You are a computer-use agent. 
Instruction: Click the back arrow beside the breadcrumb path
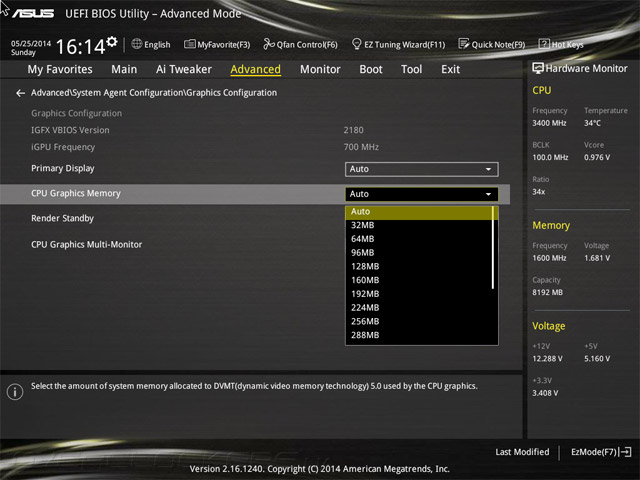(x=20, y=93)
